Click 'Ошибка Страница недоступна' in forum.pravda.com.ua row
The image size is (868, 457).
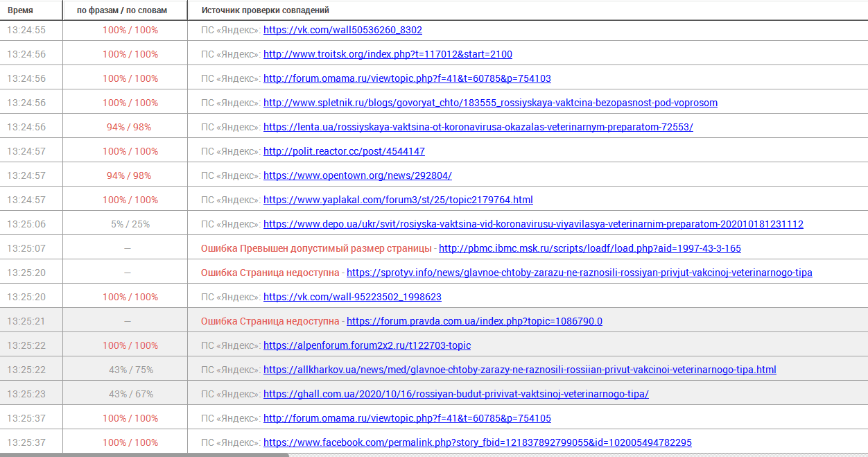[x=270, y=321]
